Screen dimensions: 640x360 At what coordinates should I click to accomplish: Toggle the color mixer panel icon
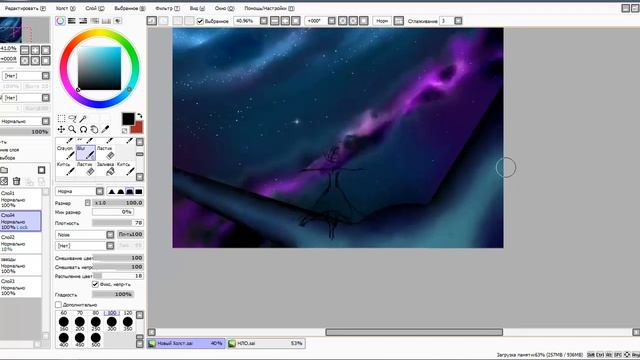[95, 21]
